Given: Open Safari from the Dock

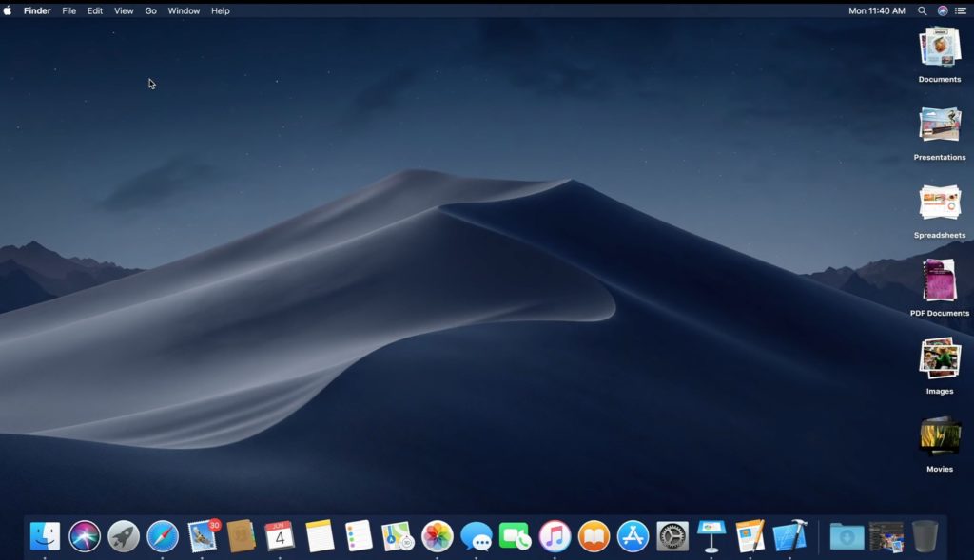Looking at the screenshot, I should [163, 536].
